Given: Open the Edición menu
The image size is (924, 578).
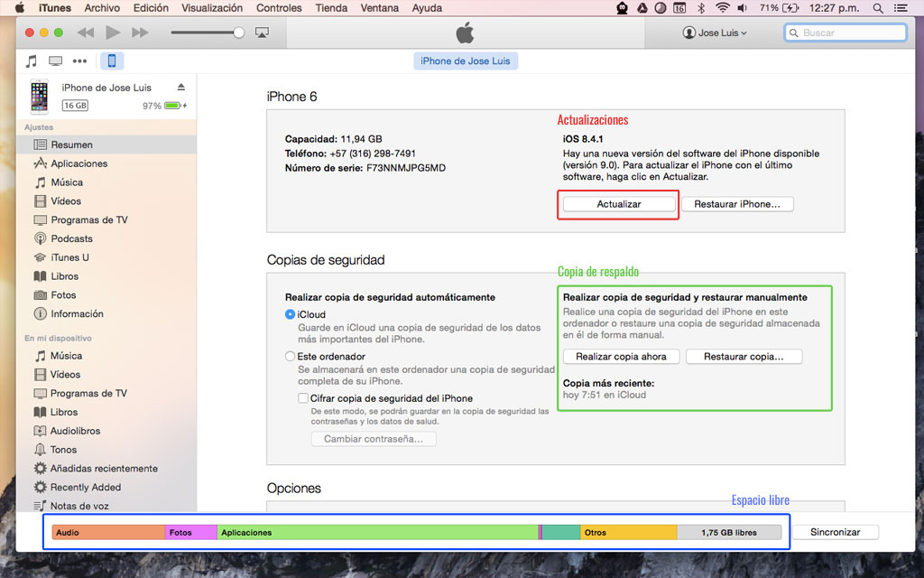Looking at the screenshot, I should (x=151, y=8).
